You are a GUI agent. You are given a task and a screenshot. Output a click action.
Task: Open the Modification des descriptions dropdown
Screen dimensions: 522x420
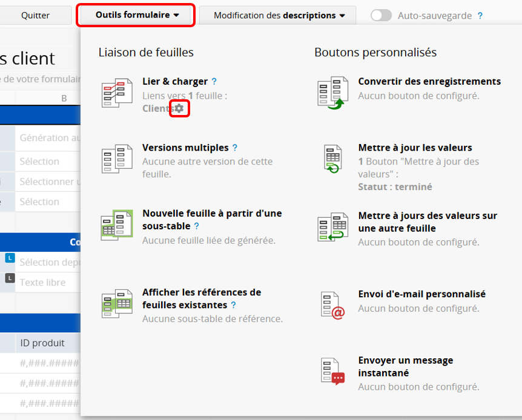click(279, 16)
